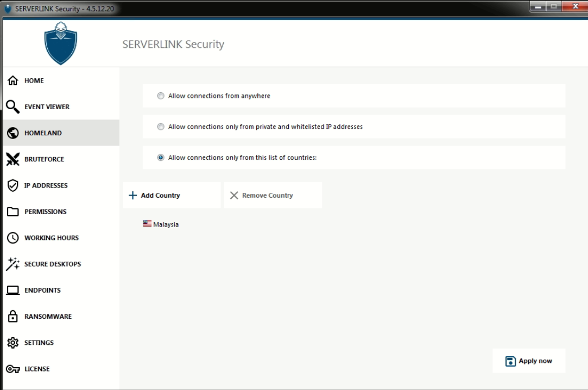Select 'Allow connections from anywhere' radio button

[161, 96]
